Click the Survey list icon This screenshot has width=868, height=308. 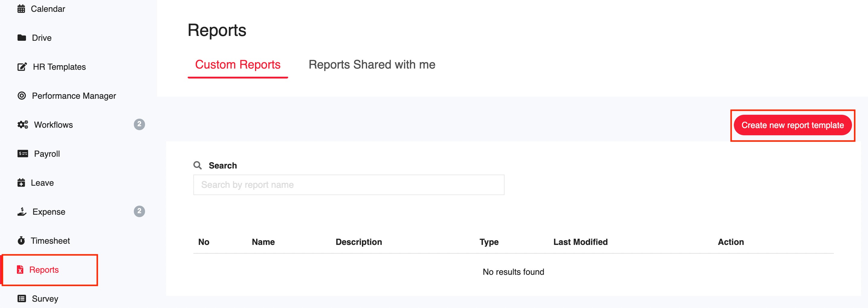[21, 298]
